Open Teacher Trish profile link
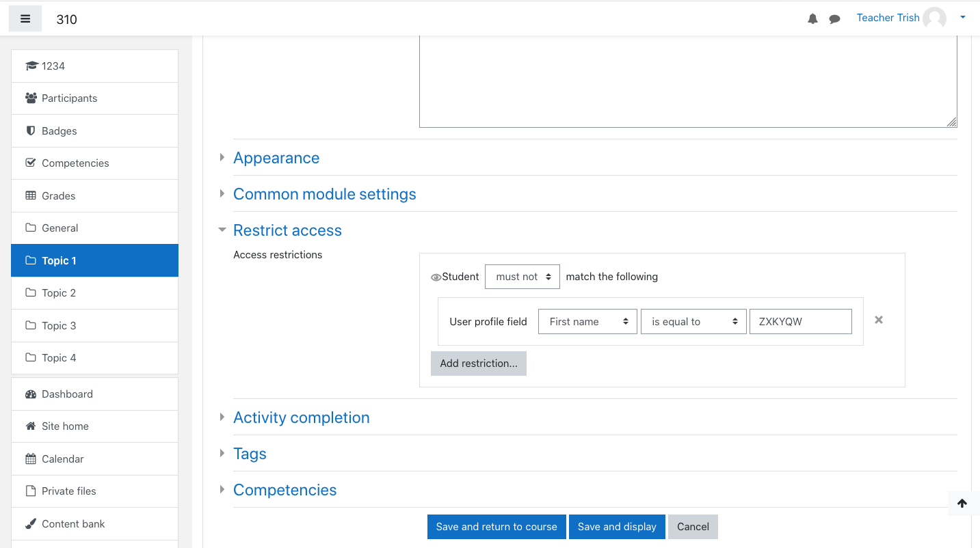The image size is (980, 548). click(888, 18)
